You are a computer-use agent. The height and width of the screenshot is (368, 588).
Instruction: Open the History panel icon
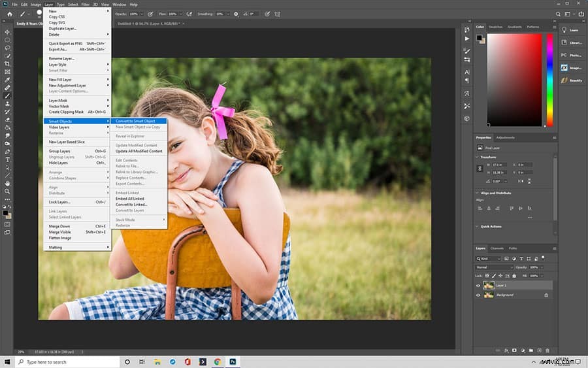point(467,29)
